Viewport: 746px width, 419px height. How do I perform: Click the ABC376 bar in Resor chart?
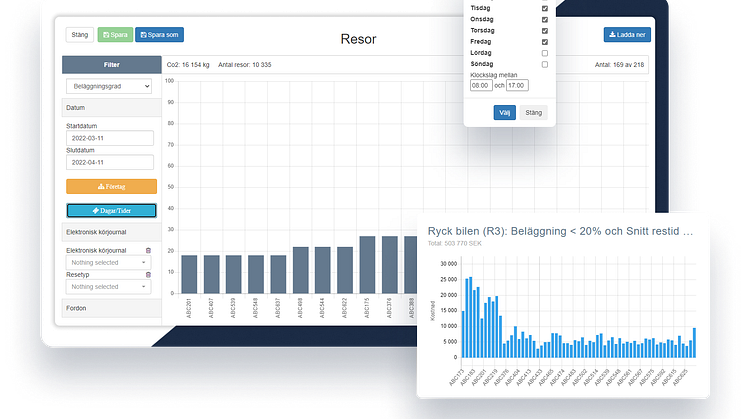390,265
